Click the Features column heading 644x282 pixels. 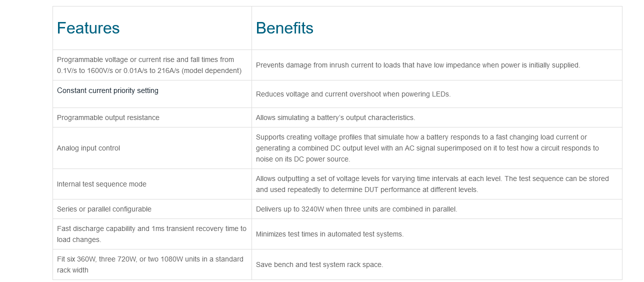pos(88,28)
